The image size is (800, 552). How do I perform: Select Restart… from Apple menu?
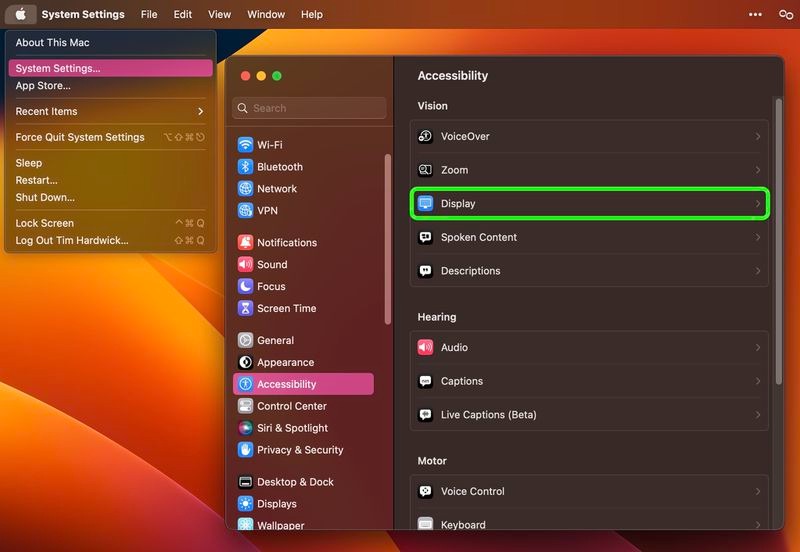pos(111,180)
